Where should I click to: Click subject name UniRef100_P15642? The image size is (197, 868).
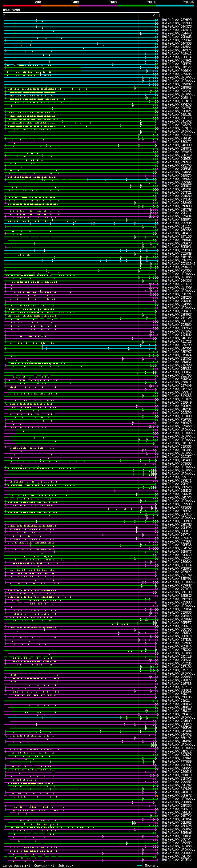point(177,179)
